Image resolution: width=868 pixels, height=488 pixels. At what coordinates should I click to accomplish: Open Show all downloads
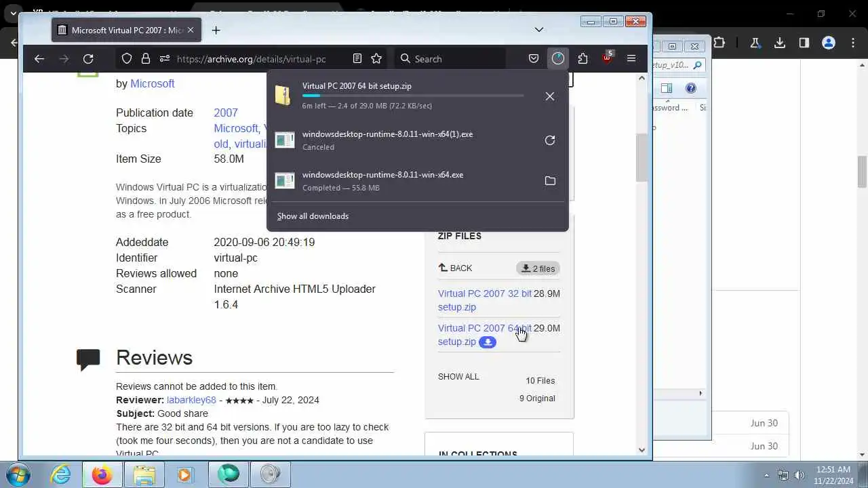point(313,216)
